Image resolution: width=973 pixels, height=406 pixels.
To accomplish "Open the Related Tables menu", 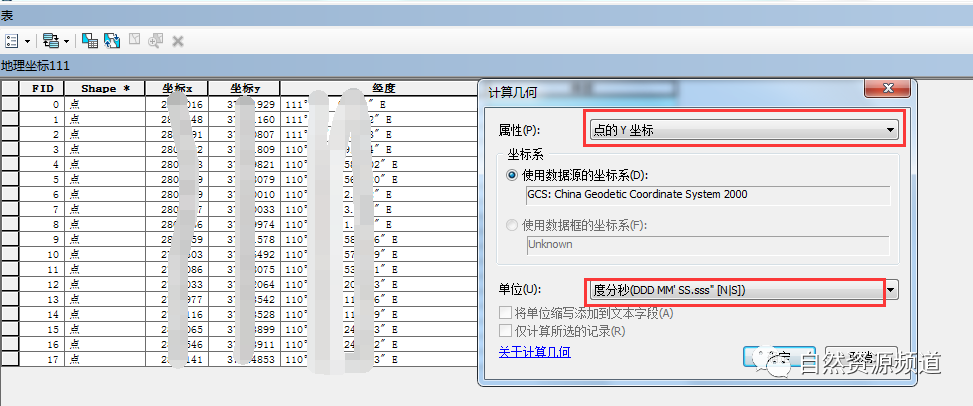I will [56, 42].
